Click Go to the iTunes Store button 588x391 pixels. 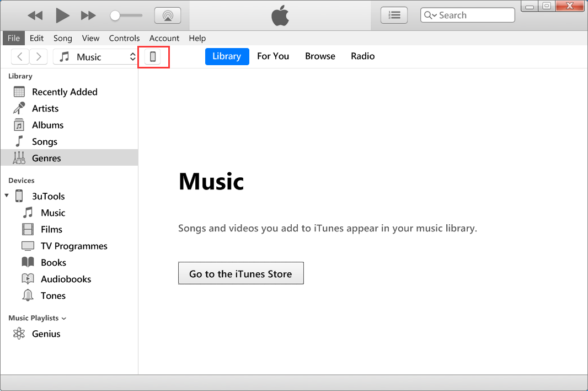pos(240,273)
